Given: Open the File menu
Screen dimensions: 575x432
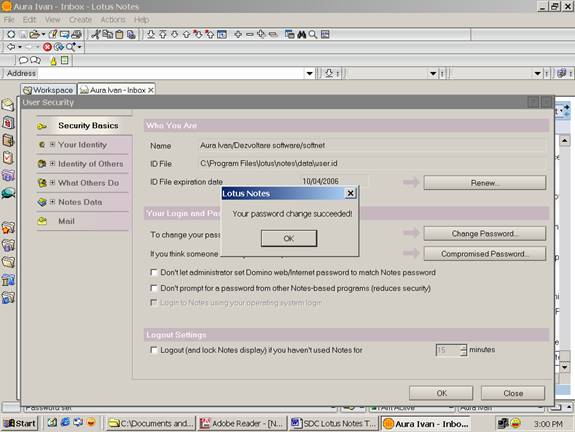Looking at the screenshot, I should (9, 19).
